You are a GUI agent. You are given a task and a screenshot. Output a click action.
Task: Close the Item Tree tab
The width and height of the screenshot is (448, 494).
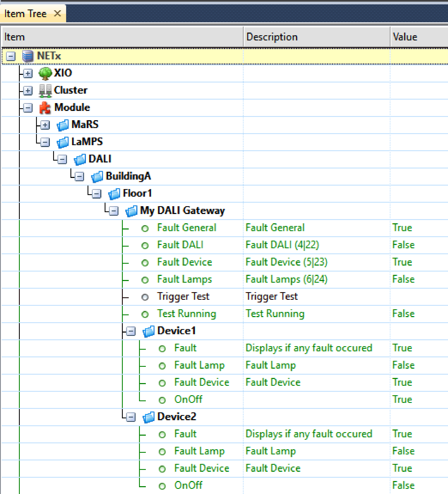click(57, 13)
